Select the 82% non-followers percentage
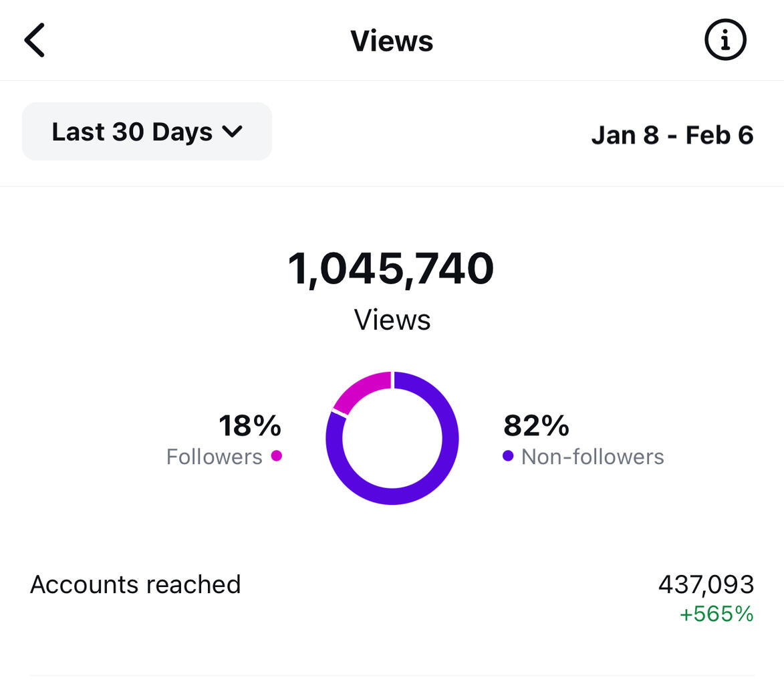 point(536,426)
